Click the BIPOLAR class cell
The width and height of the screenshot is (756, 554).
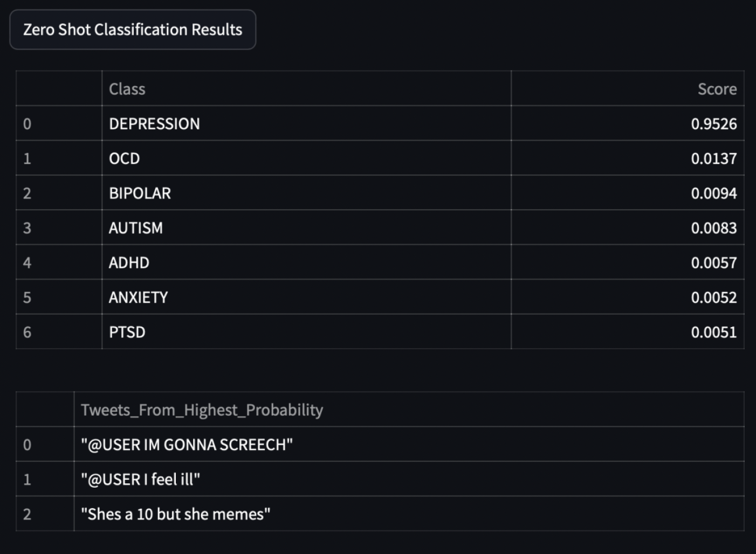140,193
